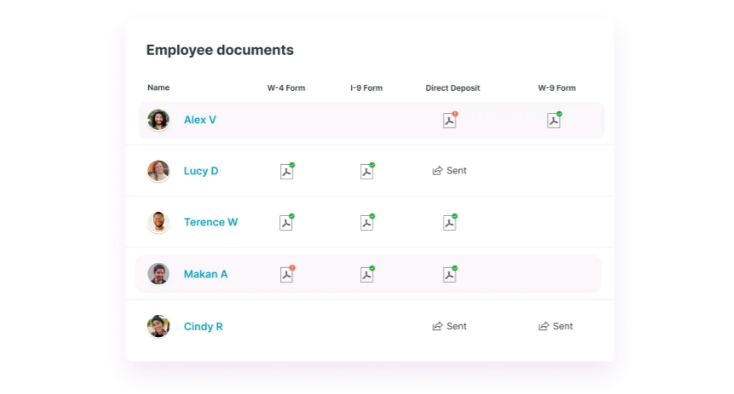
Task: Click Terence W's avatar photo
Action: pos(158,222)
